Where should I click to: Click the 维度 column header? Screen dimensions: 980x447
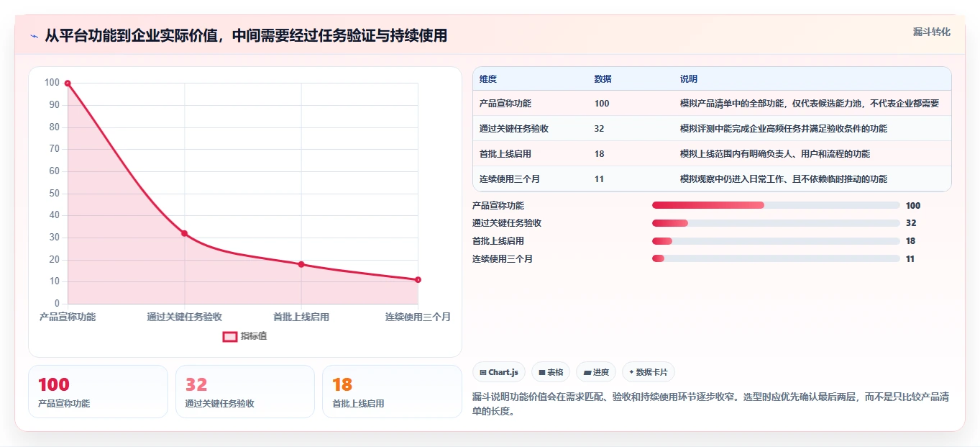coord(488,79)
